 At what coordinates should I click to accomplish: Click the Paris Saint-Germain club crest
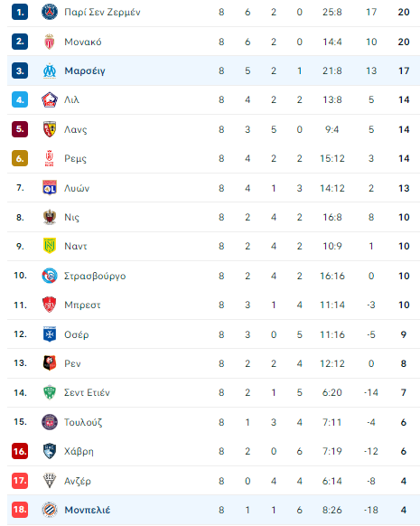click(50, 12)
